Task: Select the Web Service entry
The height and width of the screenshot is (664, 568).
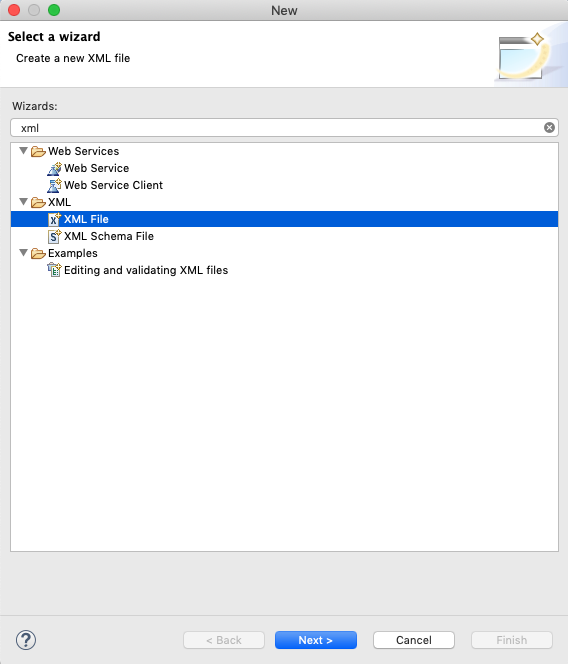Action: [96, 168]
